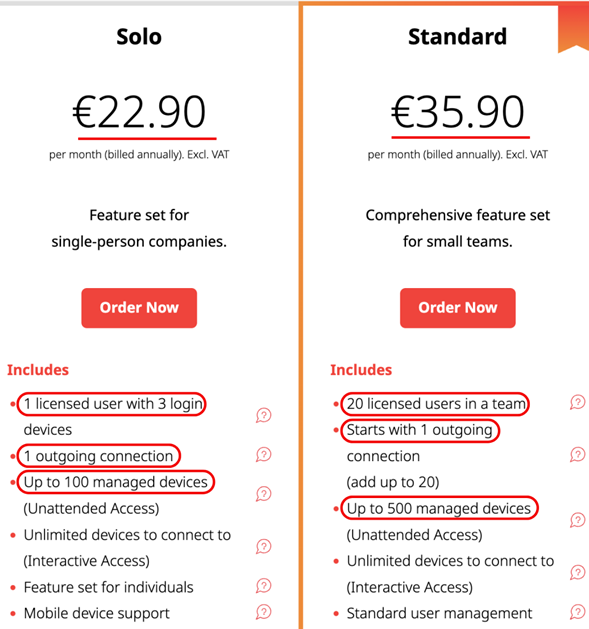The width and height of the screenshot is (589, 629).
Task: Open help icon for Standard user management
Action: coord(577,612)
